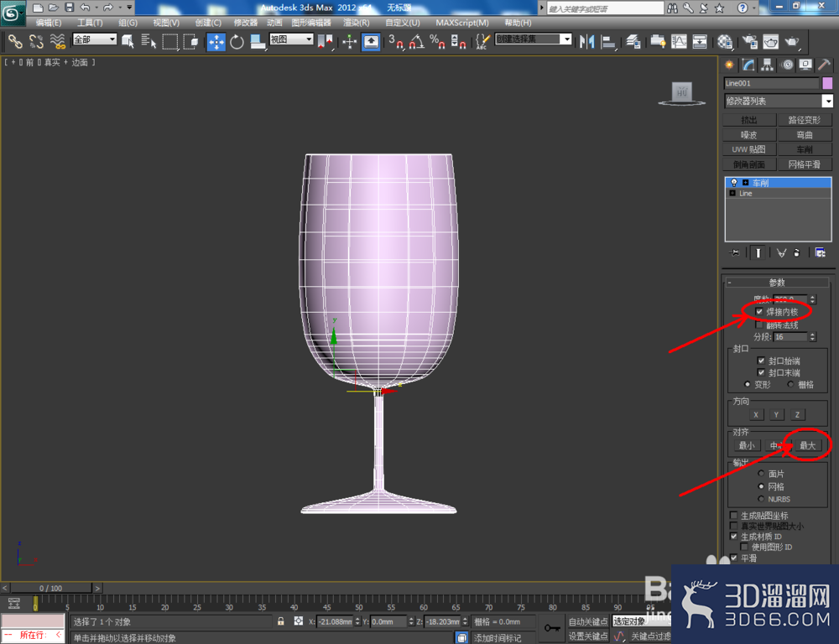Select 面片 patch output radio
The width and height of the screenshot is (839, 644).
761,474
